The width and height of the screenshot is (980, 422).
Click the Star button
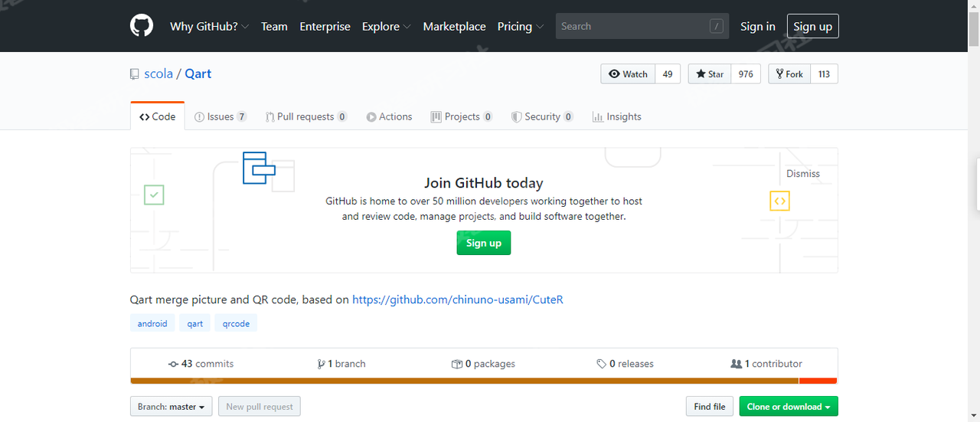[x=710, y=74]
